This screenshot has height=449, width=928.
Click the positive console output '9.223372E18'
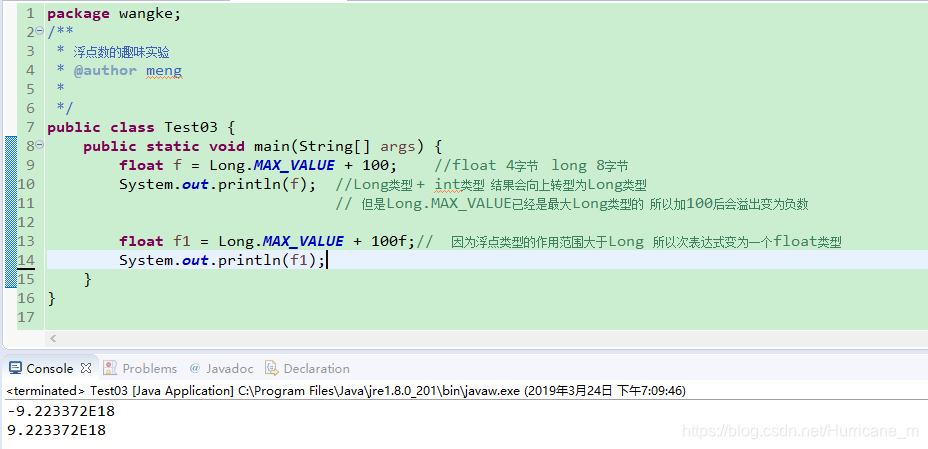tap(57, 430)
